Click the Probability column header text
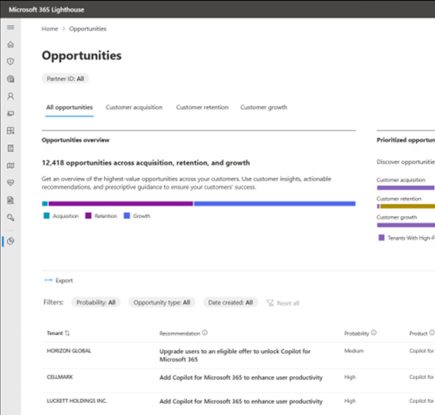 357,333
